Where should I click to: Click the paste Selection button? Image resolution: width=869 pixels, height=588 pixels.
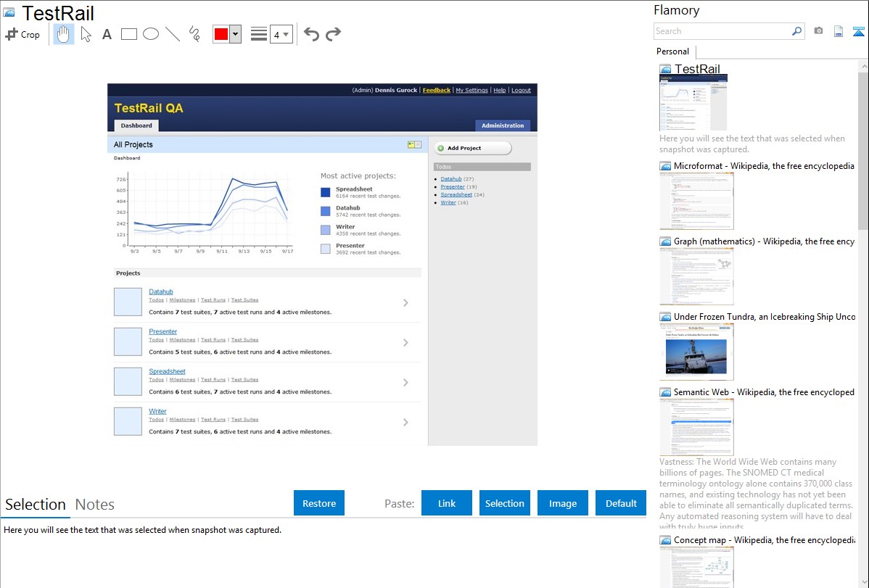pyautogui.click(x=504, y=503)
